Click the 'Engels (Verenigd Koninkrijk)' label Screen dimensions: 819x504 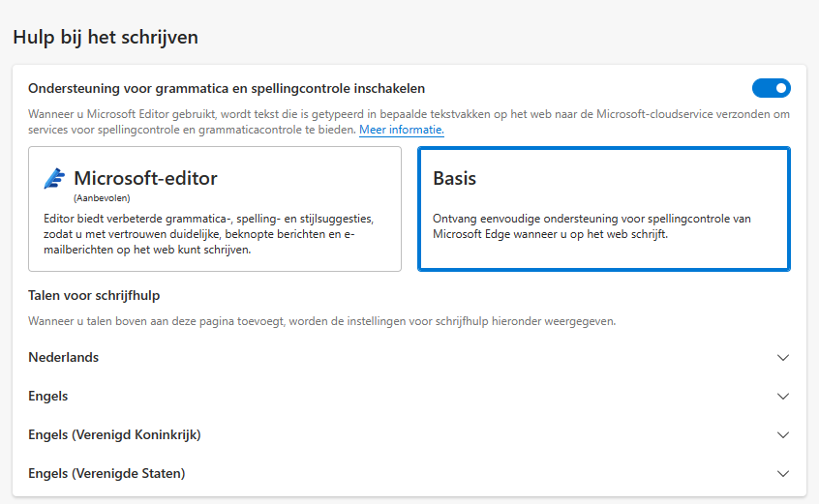(114, 434)
